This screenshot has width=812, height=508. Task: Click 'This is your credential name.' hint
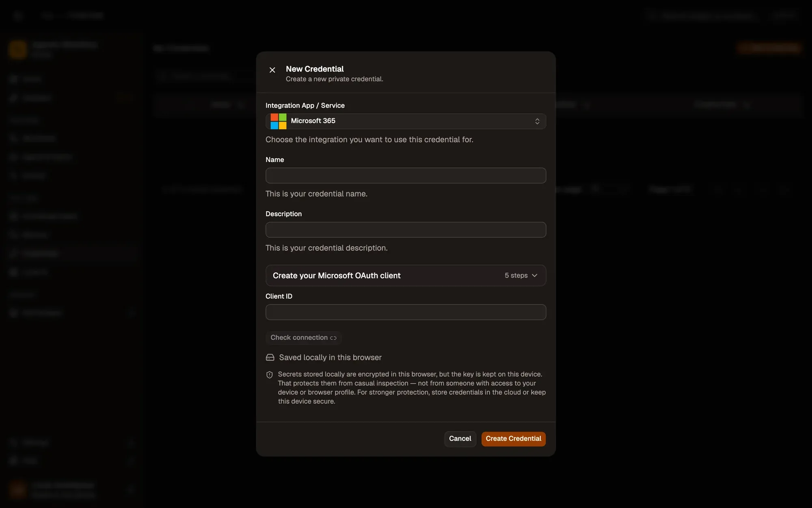coord(316,194)
